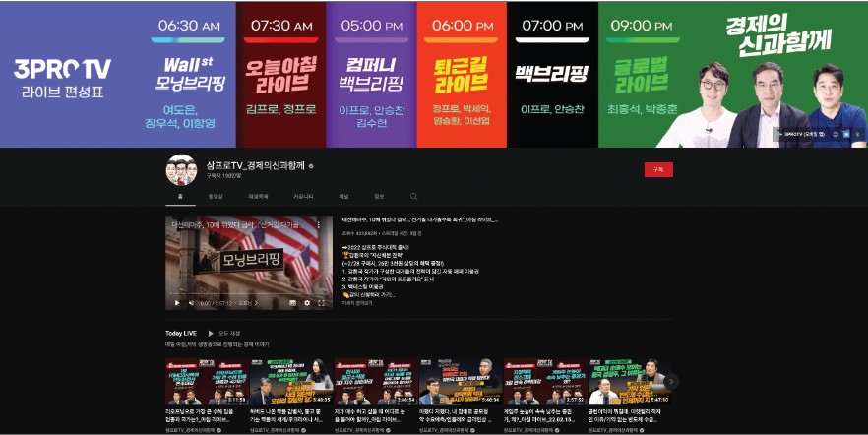
Task: Open the video title starting with 게임주 눈높이
Action: (539, 415)
